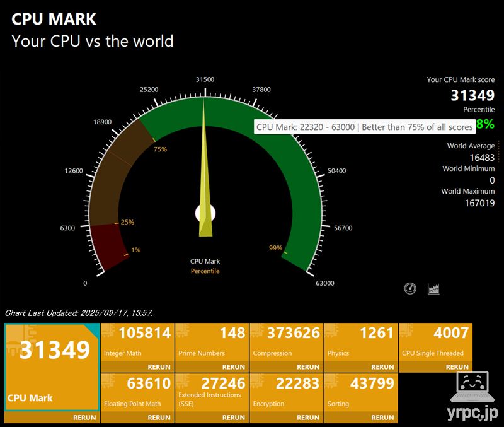The height and width of the screenshot is (427, 504).
Task: Select the Extended Instructions 27246 tile
Action: [x=212, y=392]
